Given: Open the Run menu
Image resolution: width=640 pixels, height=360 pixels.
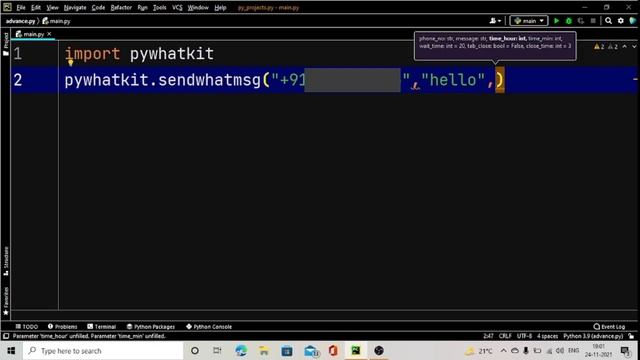Looking at the screenshot, I should point(142,7).
